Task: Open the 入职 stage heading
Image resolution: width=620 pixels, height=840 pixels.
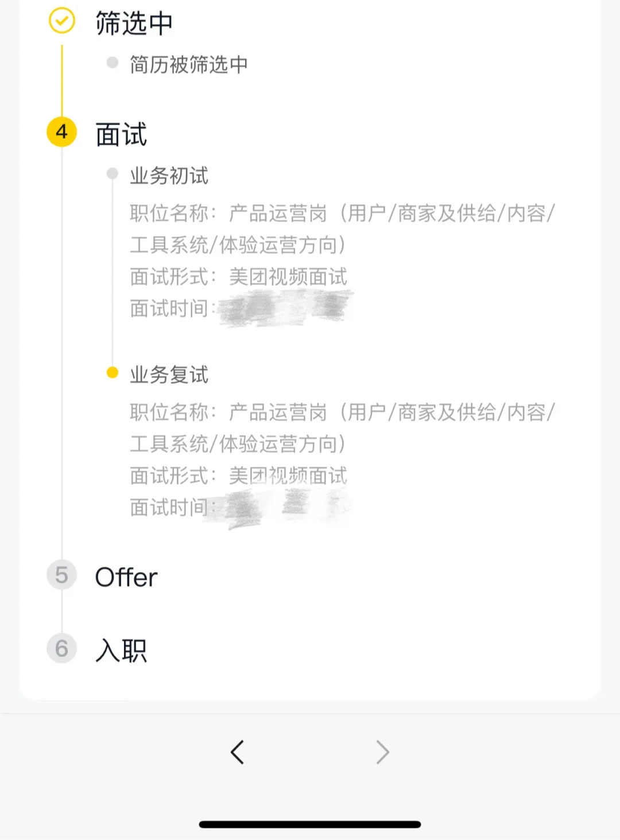Action: (121, 651)
